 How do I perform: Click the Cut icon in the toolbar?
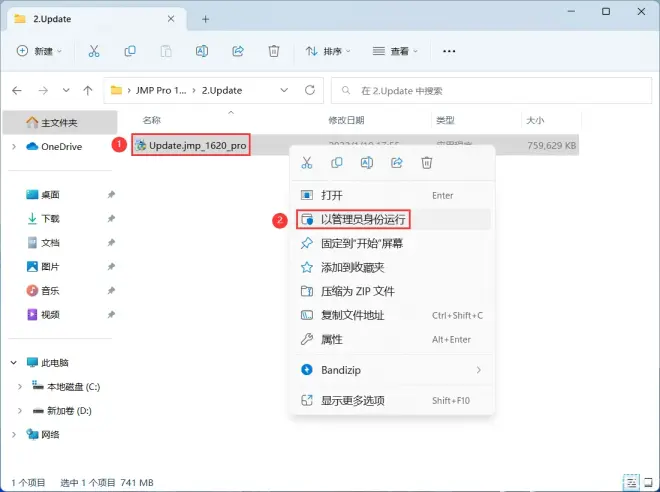(x=94, y=51)
